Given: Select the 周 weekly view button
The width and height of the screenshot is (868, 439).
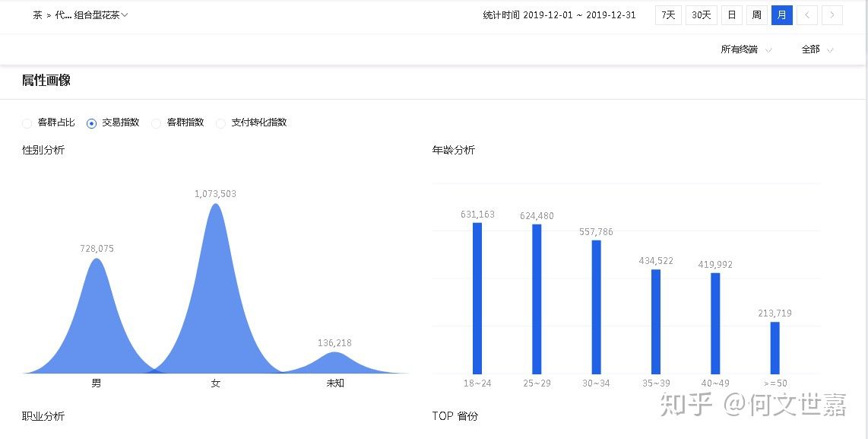Looking at the screenshot, I should (756, 15).
